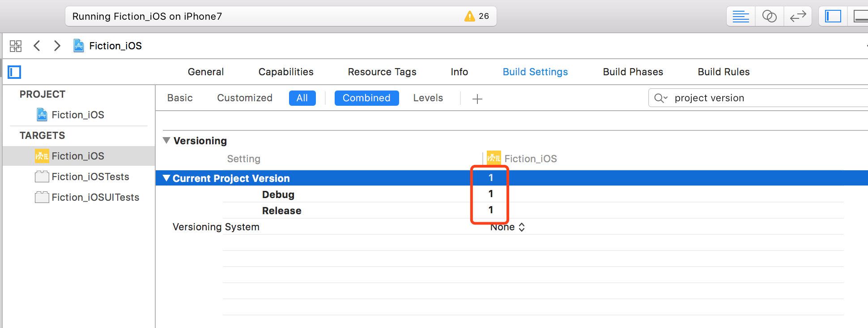Screen dimensions: 868x328
Task: Click the Fiction_iOS project icon in jump bar
Action: click(x=79, y=46)
